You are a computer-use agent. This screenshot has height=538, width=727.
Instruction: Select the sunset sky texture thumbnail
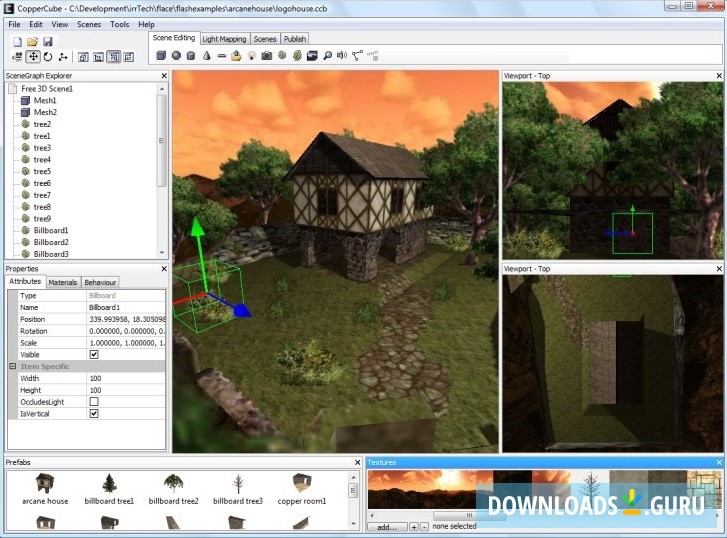pyautogui.click(x=430, y=489)
